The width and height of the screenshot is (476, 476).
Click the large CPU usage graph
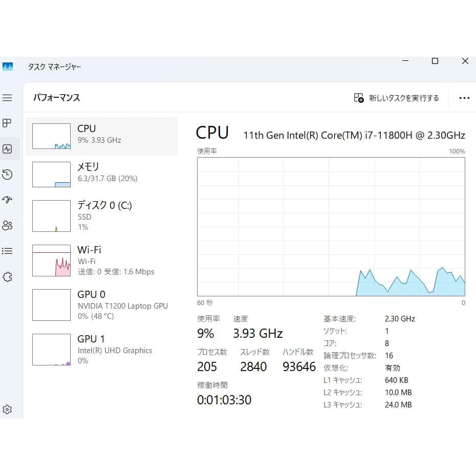point(331,227)
